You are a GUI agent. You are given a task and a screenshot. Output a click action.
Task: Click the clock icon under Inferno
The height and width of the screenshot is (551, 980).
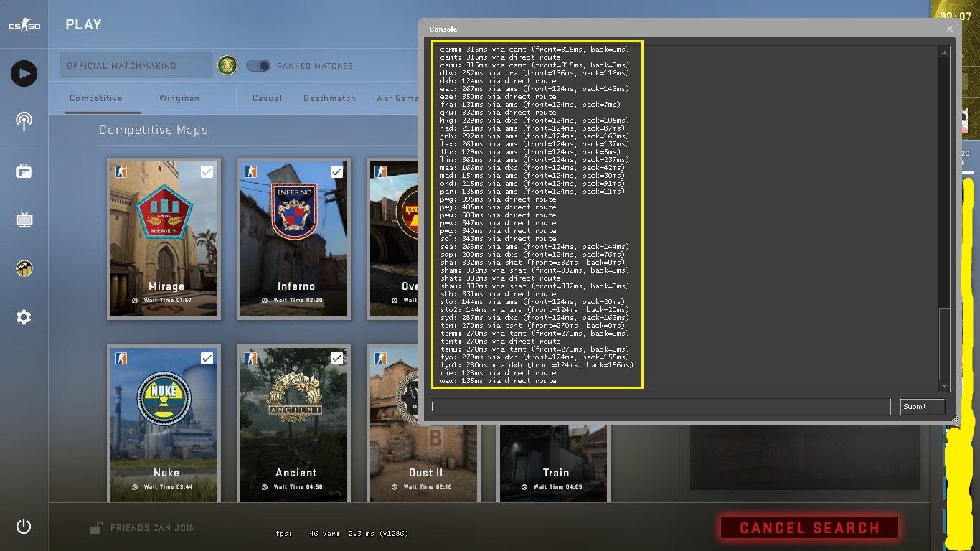click(265, 301)
